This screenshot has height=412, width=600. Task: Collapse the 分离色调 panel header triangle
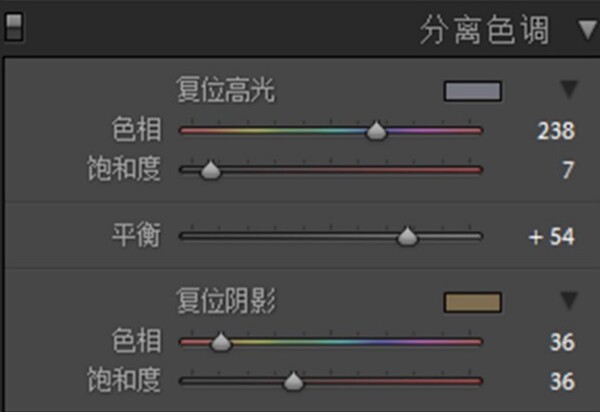(589, 29)
